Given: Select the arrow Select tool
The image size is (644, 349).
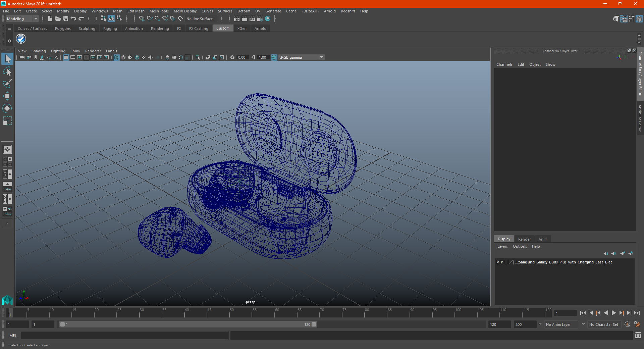Looking at the screenshot, I should point(7,59).
